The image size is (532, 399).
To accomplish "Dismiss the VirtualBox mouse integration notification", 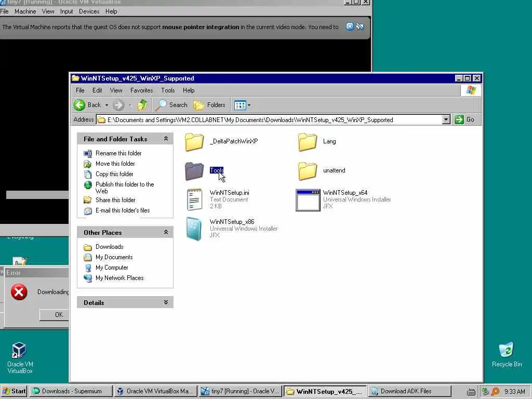I will coord(350,26).
